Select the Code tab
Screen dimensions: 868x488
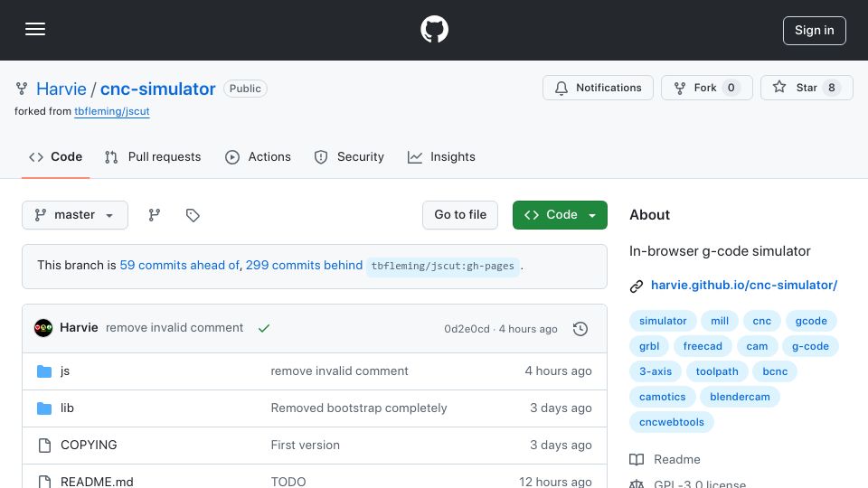pyautogui.click(x=55, y=157)
